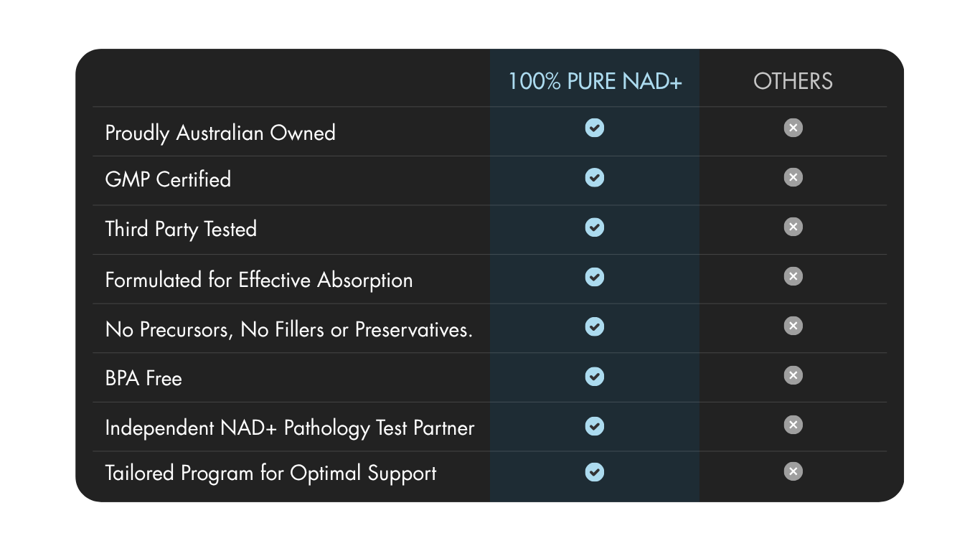Click checkmark for No Precursors, No Fillers row
This screenshot has height=551, width=980.
point(595,326)
